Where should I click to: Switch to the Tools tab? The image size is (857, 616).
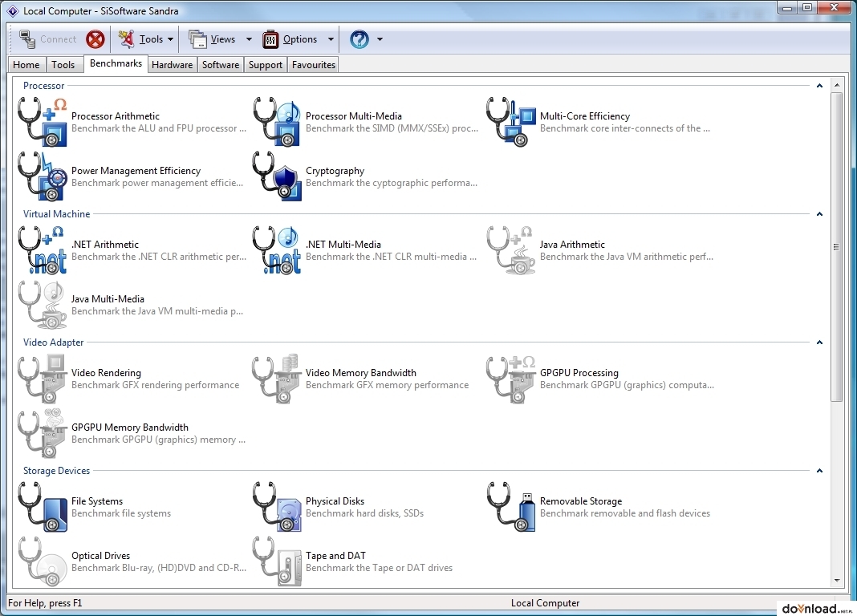pyautogui.click(x=63, y=64)
